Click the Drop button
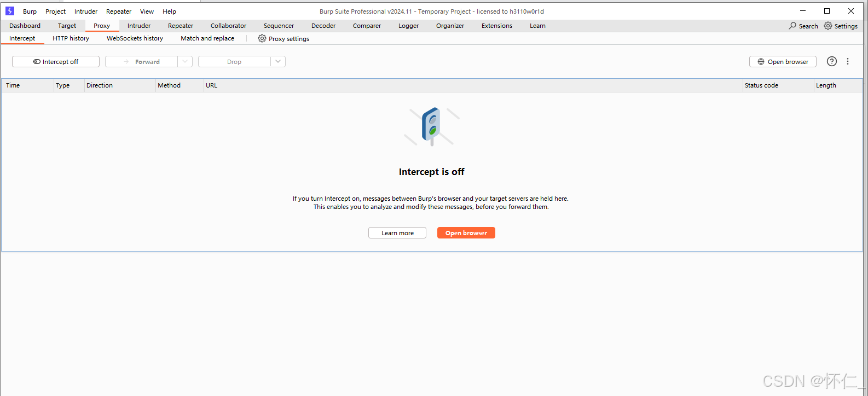The height and width of the screenshot is (396, 868). pos(234,62)
